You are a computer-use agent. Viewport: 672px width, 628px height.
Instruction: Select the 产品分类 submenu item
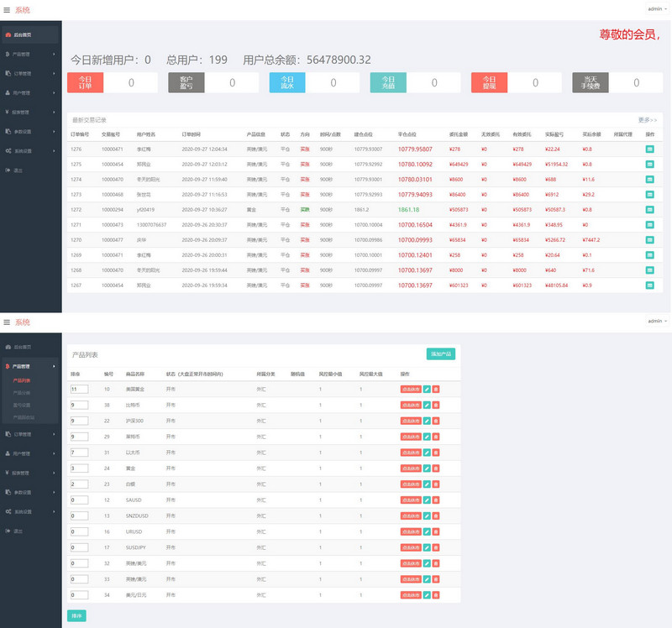pyautogui.click(x=22, y=393)
